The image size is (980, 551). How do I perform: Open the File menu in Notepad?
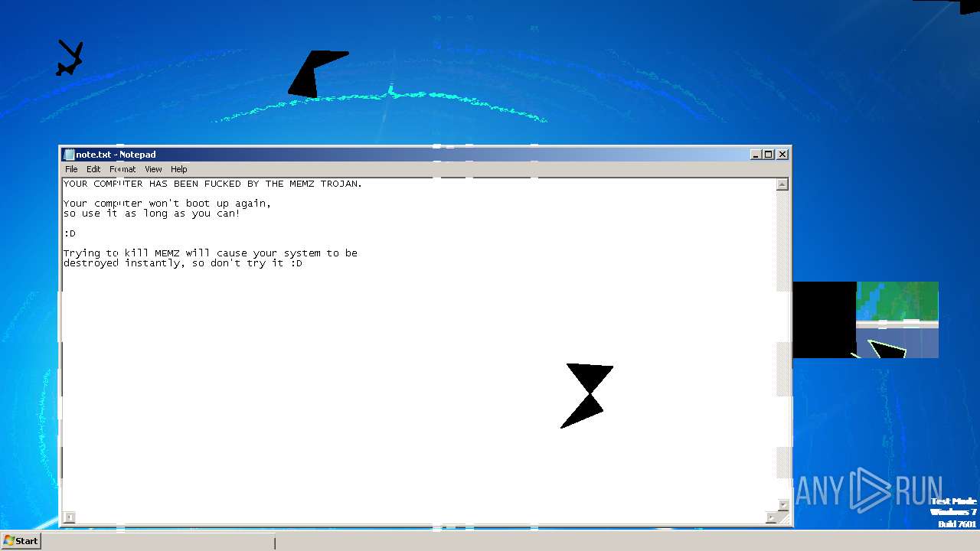[x=71, y=169]
